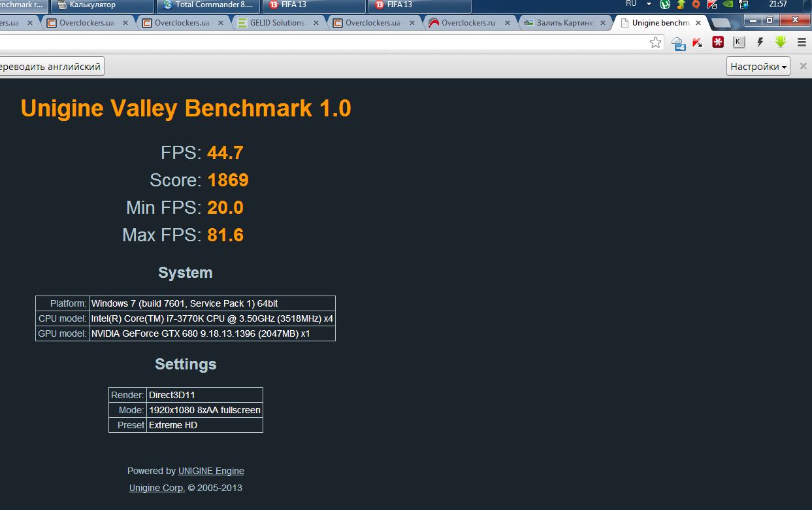Click the lightning bolt extension icon
This screenshot has height=510, width=812.
point(760,42)
